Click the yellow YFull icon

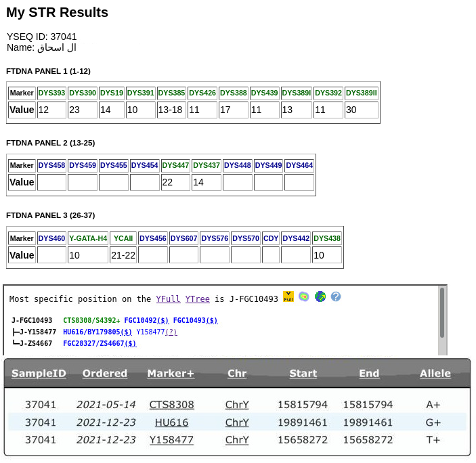[288, 296]
